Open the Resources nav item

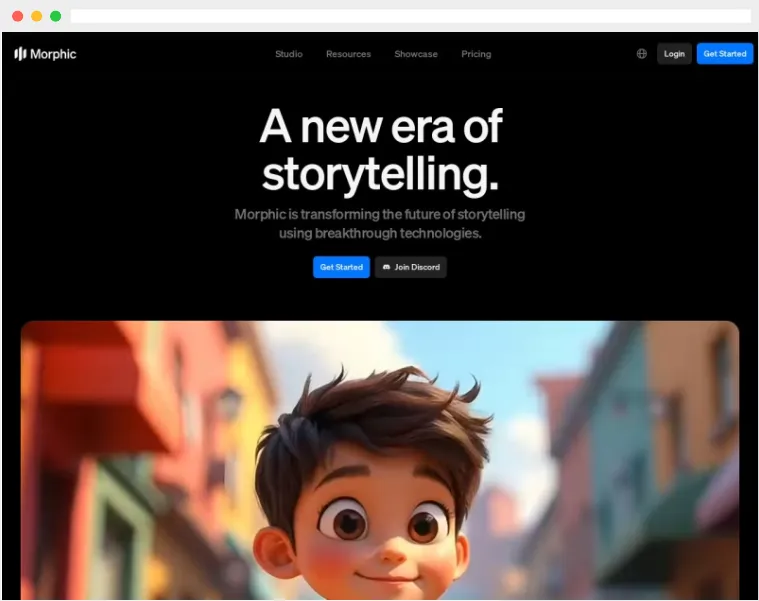point(349,54)
